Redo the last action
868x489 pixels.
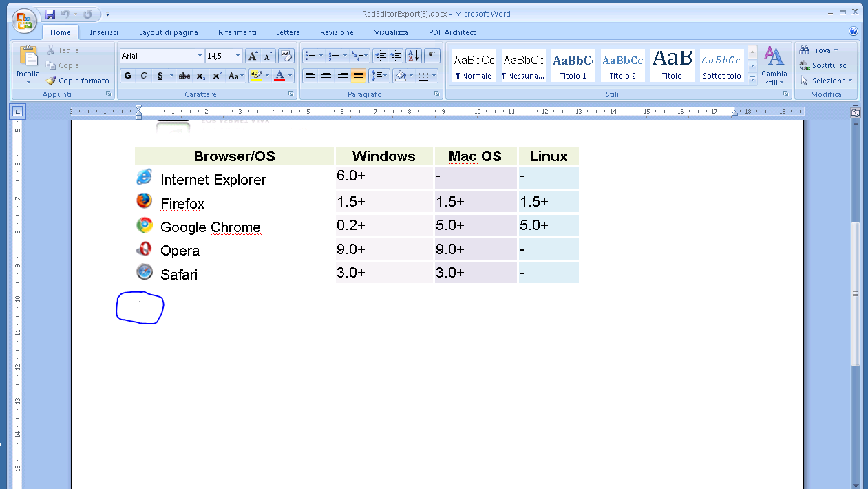tap(87, 14)
